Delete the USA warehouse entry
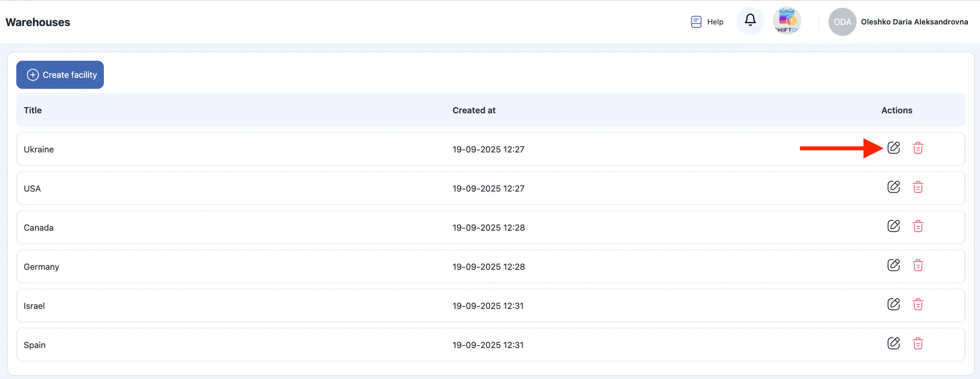Image resolution: width=980 pixels, height=379 pixels. 918,187
